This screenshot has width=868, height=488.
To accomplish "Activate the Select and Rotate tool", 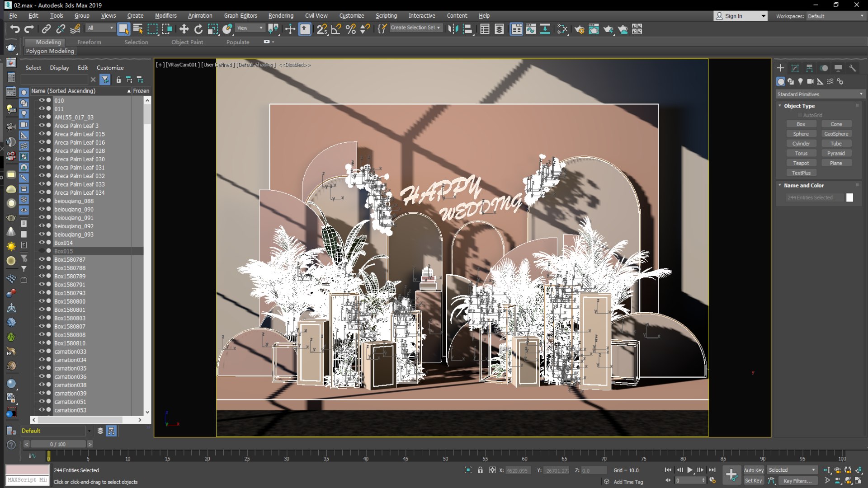I will [198, 29].
